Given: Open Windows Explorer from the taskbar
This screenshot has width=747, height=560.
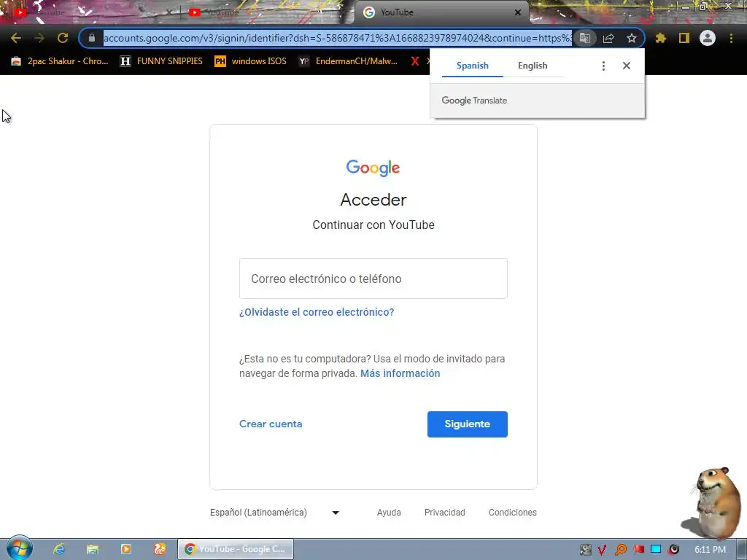Looking at the screenshot, I should [93, 549].
